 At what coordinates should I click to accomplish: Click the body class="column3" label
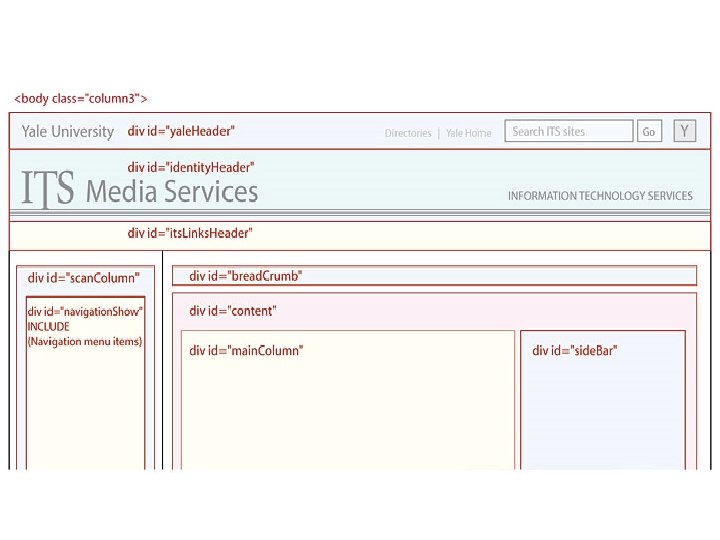[x=81, y=99]
